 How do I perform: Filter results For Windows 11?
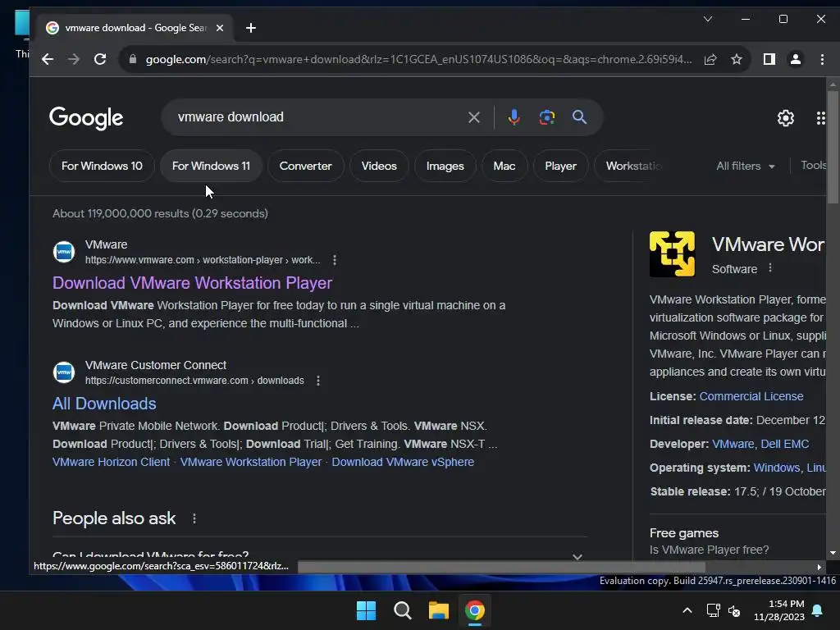coord(211,166)
